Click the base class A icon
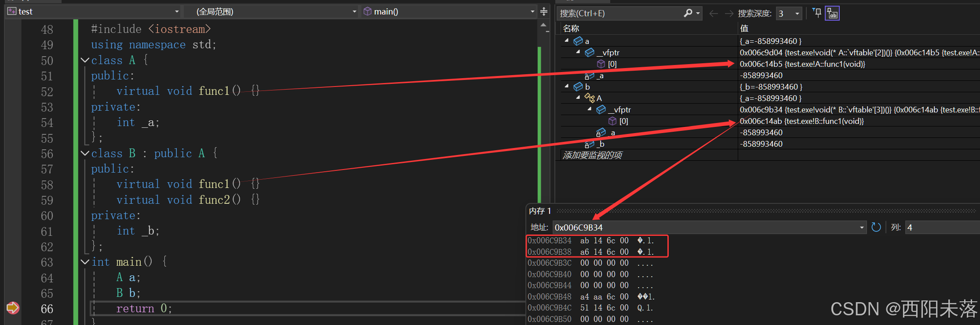This screenshot has height=325, width=980. click(590, 98)
